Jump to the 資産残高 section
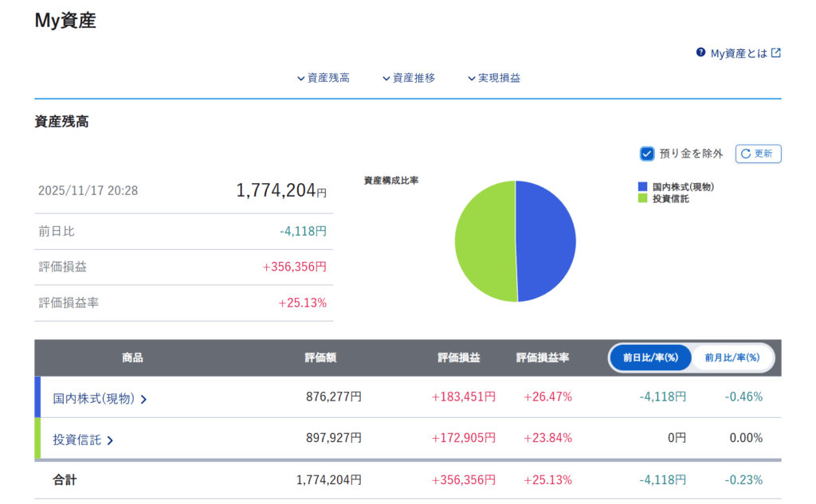Screen dimensions: 816x504 click(x=323, y=78)
